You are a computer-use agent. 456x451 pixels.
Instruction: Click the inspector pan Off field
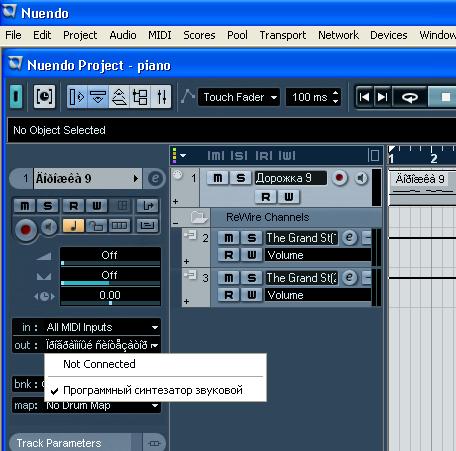(110, 275)
